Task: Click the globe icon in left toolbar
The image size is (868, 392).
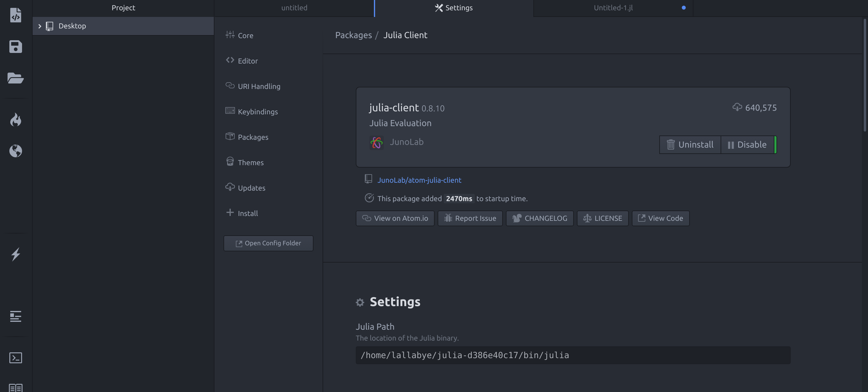Action: pyautogui.click(x=15, y=151)
